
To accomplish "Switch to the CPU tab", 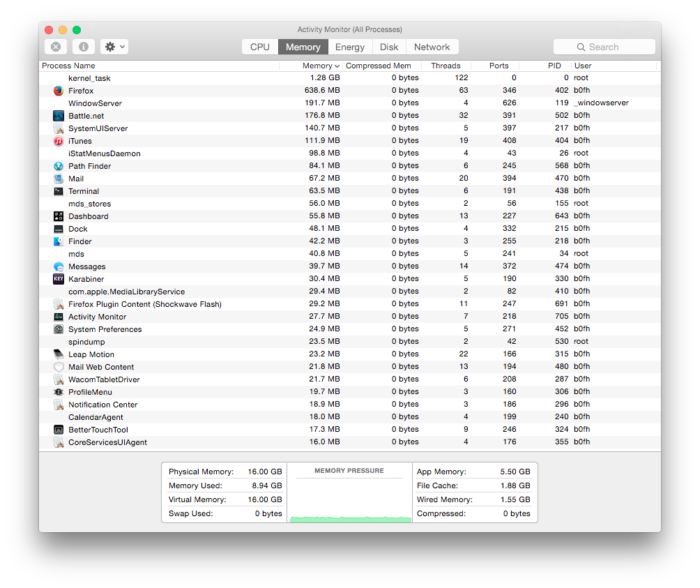I will coord(260,47).
